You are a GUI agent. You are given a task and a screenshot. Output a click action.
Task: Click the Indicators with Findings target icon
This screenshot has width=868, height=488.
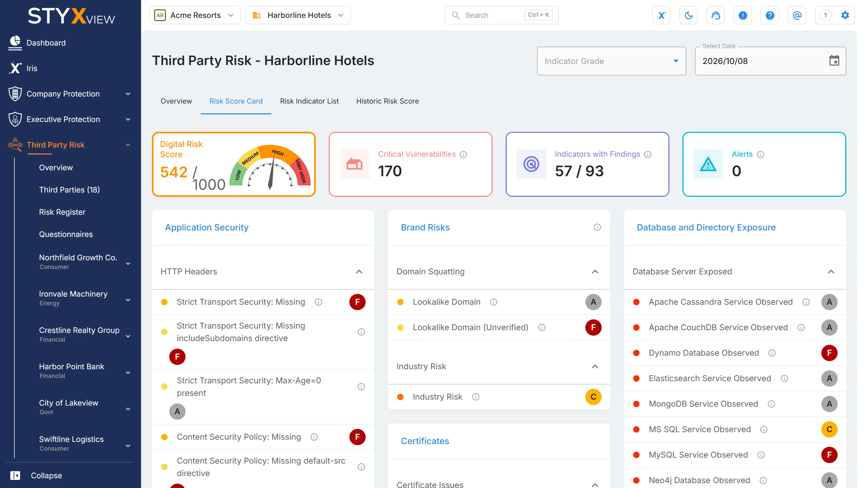[x=531, y=164]
